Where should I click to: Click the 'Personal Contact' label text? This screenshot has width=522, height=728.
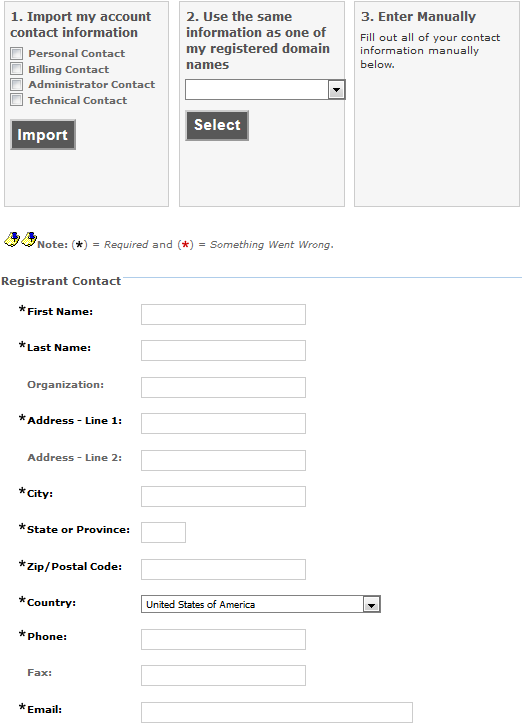click(x=77, y=53)
